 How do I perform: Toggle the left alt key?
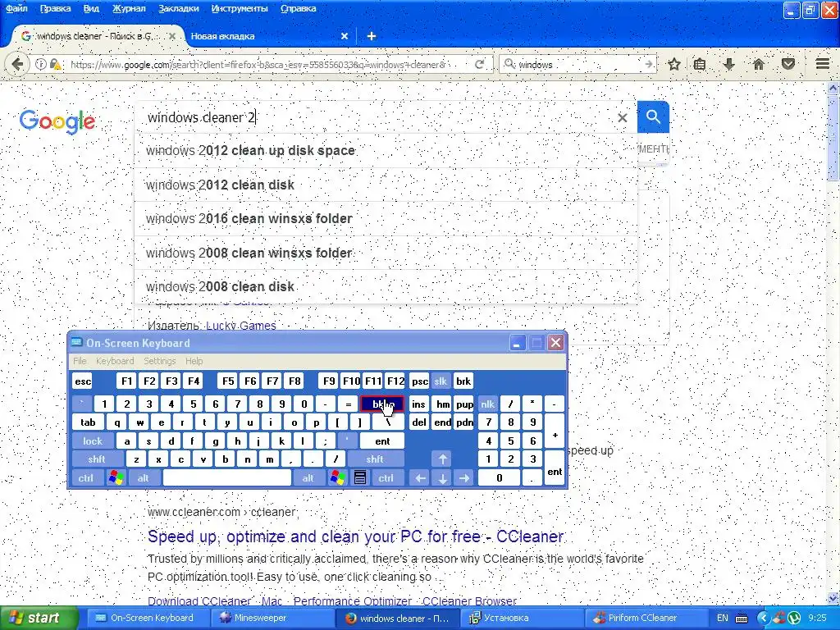point(143,478)
